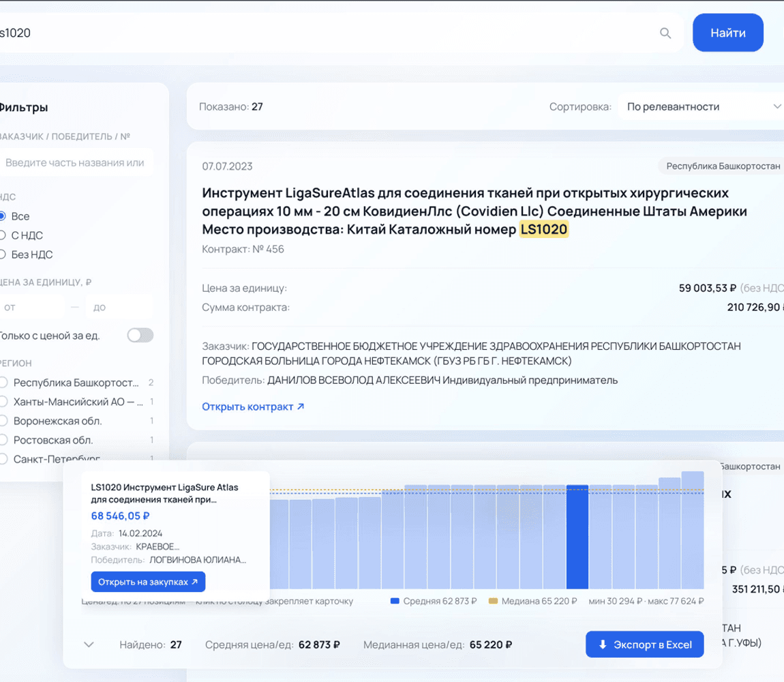784x682 pixels.
Task: Click the Средняя 62 873 ₽ legend swatch
Action: pos(395,601)
